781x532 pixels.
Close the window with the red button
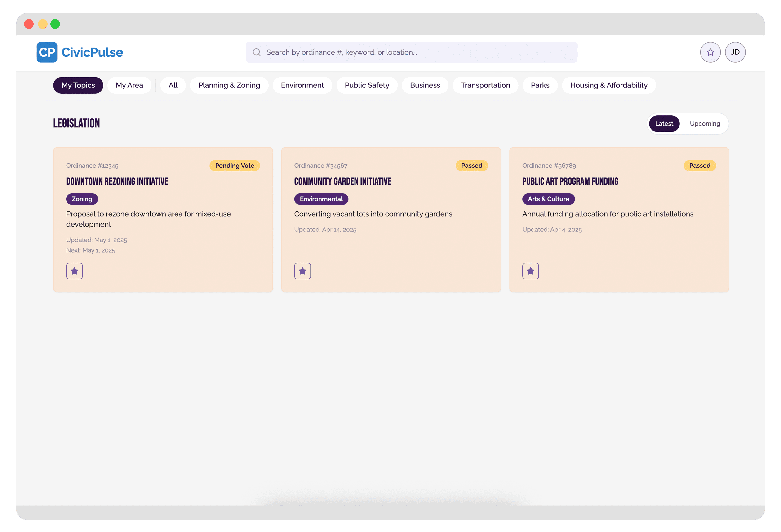[29, 24]
